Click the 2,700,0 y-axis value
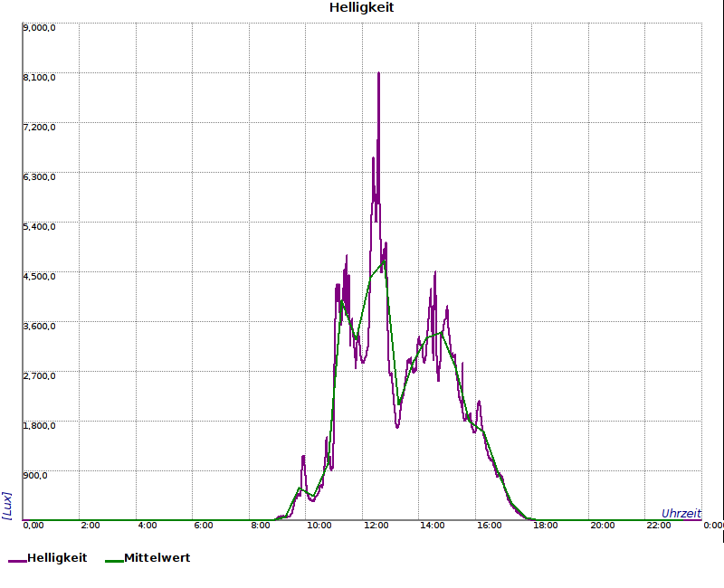The width and height of the screenshot is (724, 588). (x=39, y=376)
